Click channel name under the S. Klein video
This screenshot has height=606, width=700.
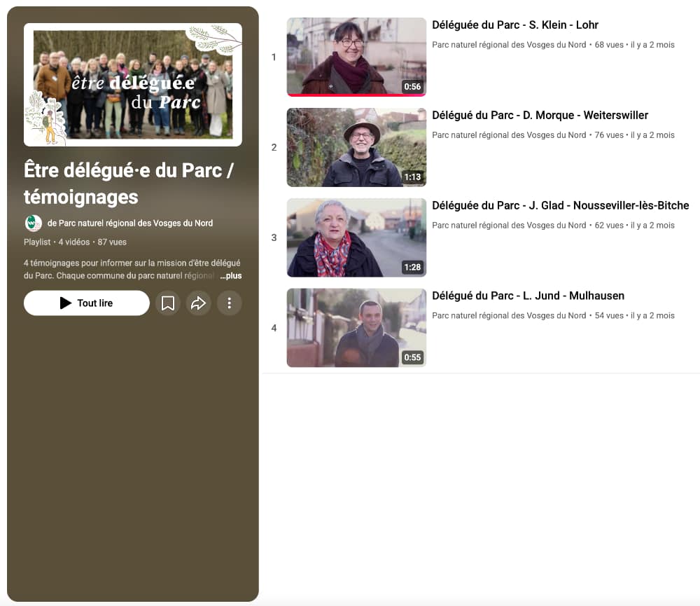[x=509, y=45]
